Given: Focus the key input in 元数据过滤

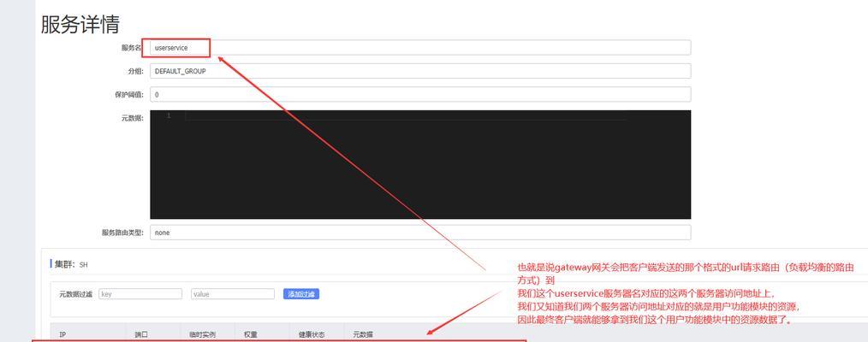Looking at the screenshot, I should pos(140,294).
